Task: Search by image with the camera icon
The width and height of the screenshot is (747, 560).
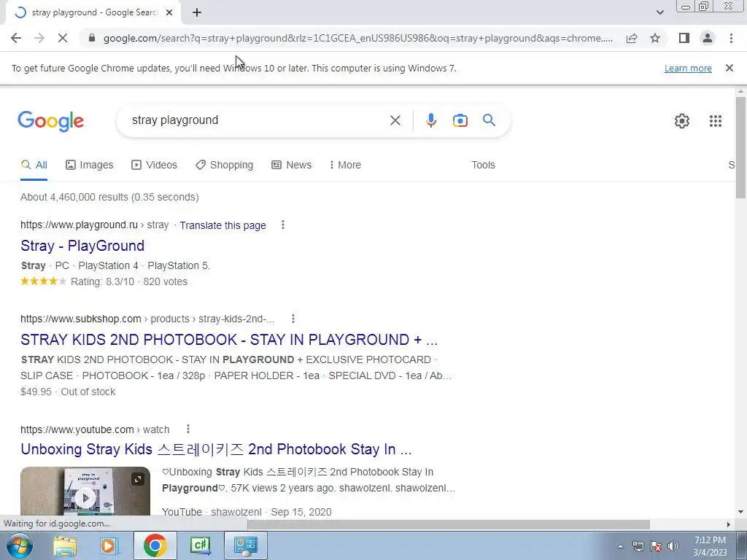Action: pos(460,120)
